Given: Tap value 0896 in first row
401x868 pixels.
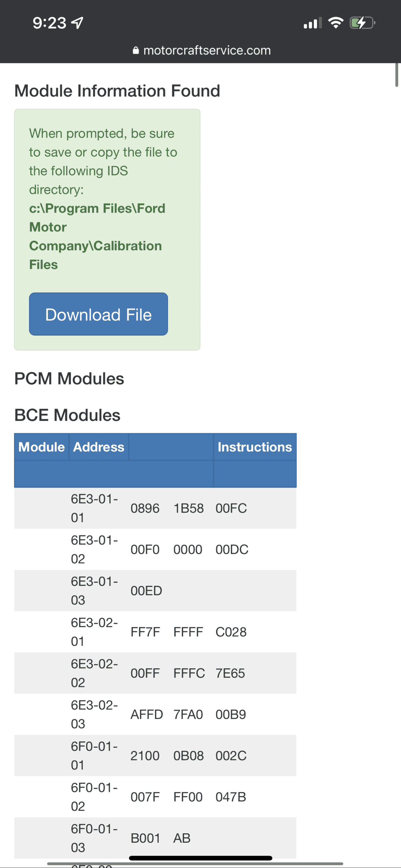Looking at the screenshot, I should click(x=145, y=508).
